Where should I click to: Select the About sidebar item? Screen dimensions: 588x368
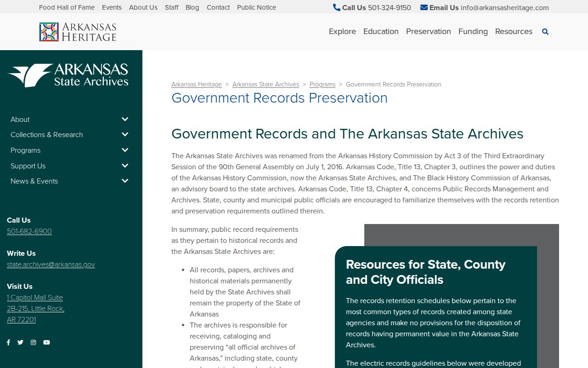[20, 119]
